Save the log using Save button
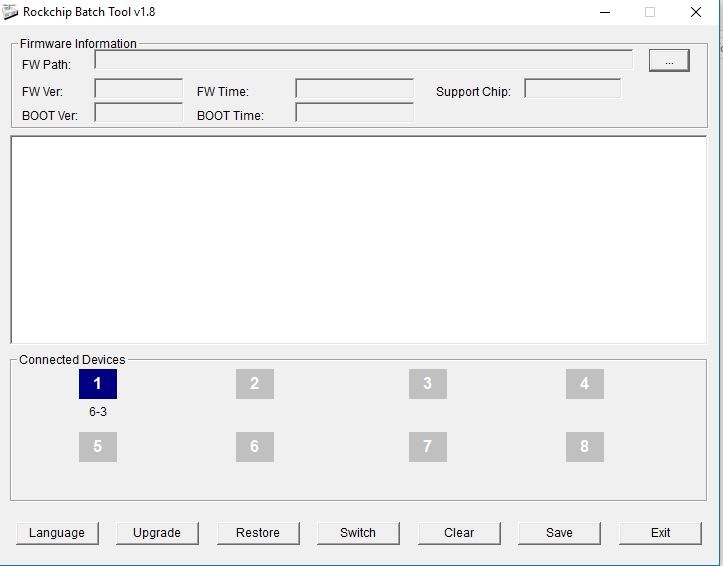The image size is (723, 566). (559, 533)
